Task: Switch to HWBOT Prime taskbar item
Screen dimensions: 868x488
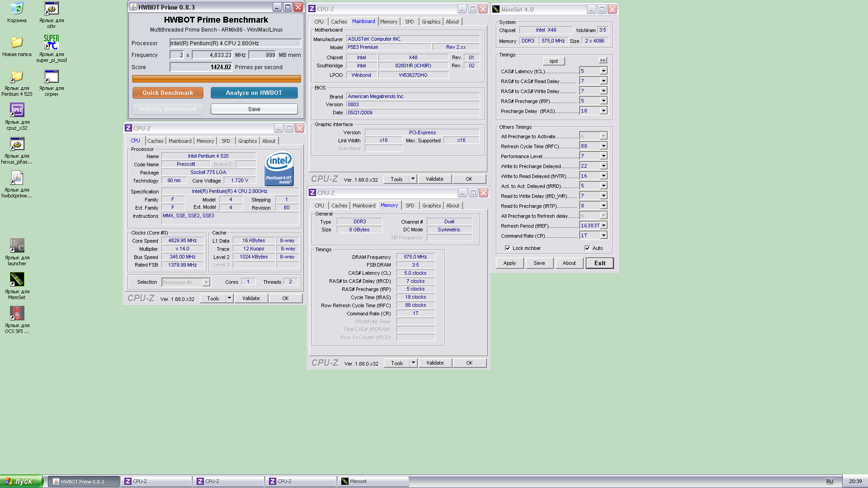Action: (84, 481)
